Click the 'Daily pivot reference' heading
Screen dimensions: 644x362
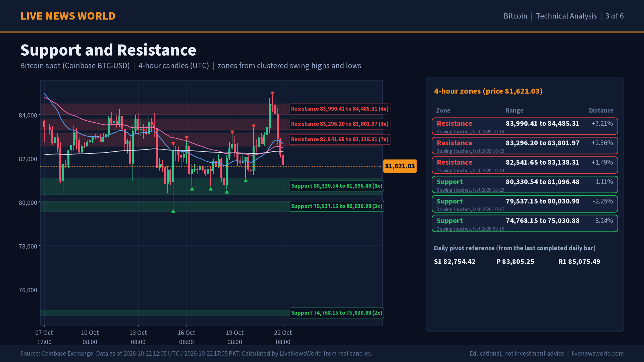[x=515, y=248]
